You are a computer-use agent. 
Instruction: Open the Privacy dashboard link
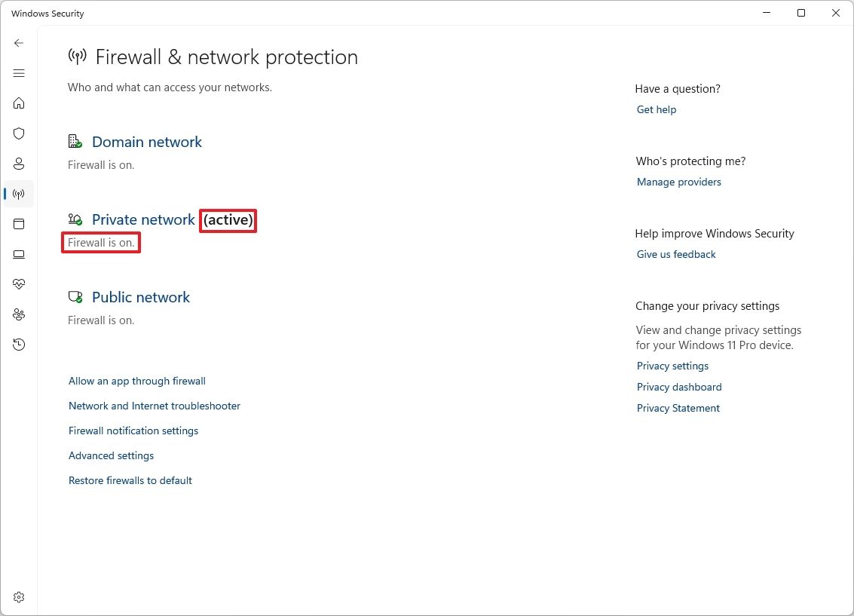tap(678, 387)
